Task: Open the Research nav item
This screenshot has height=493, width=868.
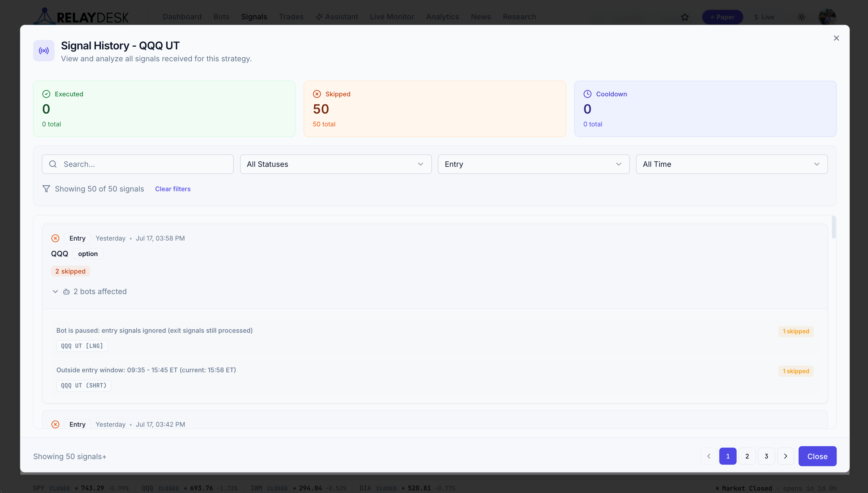Action: point(519,17)
